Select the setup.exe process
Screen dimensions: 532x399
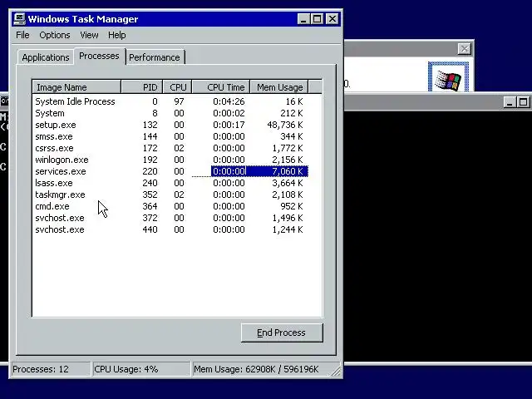point(170,125)
